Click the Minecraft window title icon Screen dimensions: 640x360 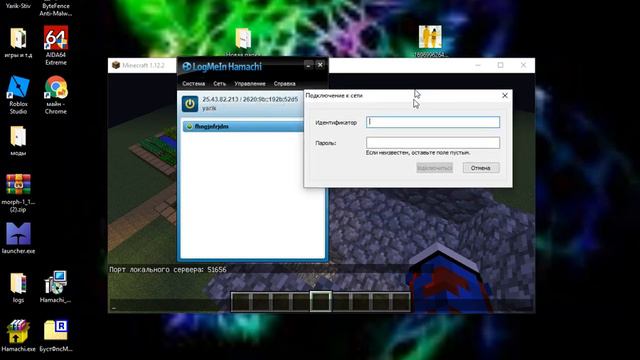[x=116, y=65]
